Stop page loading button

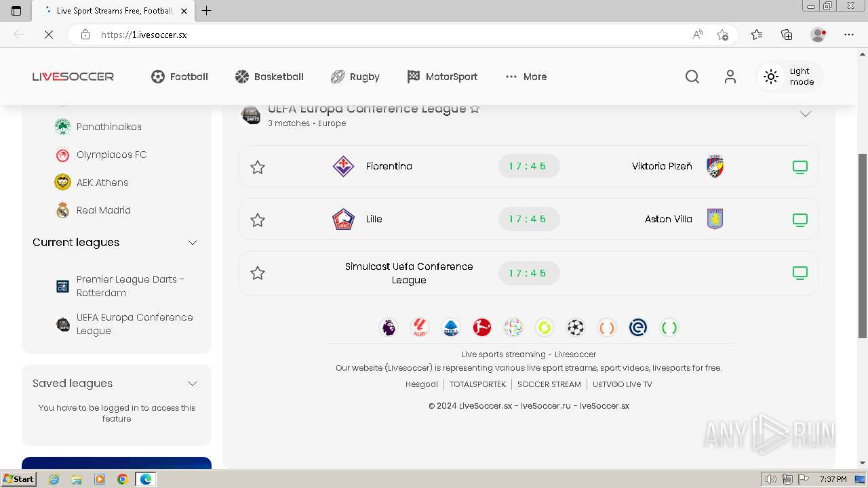tap(49, 35)
